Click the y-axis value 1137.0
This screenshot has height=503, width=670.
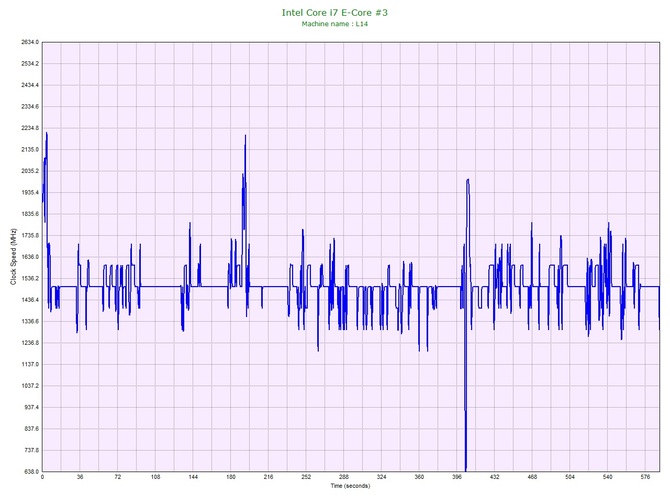coord(30,365)
